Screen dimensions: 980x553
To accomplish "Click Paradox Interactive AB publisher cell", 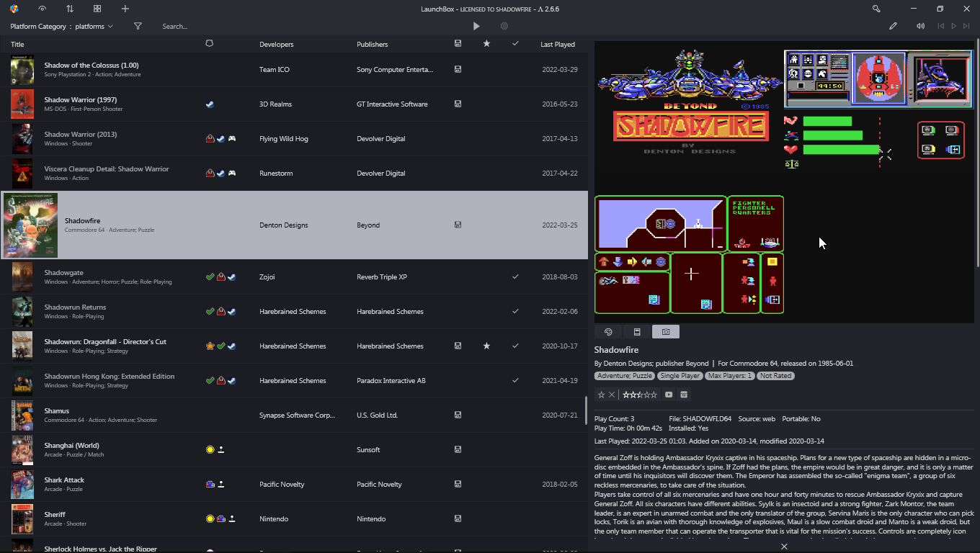I will point(391,381).
